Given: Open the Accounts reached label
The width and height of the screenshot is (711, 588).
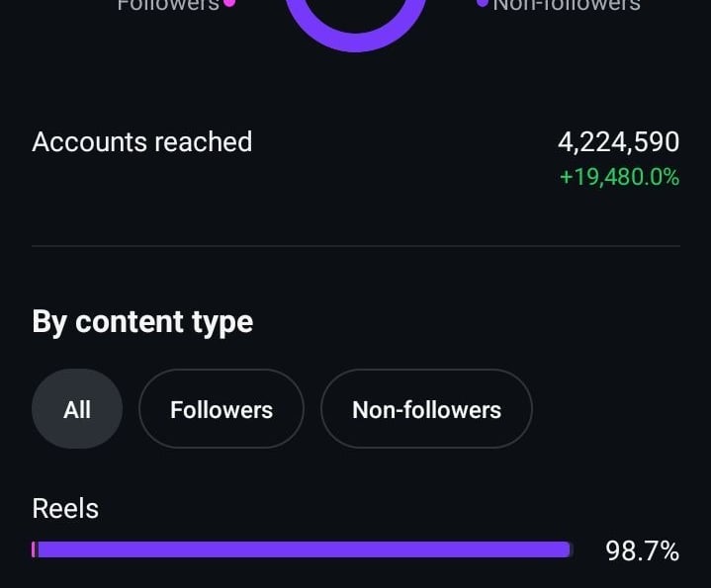Looking at the screenshot, I should [x=142, y=142].
